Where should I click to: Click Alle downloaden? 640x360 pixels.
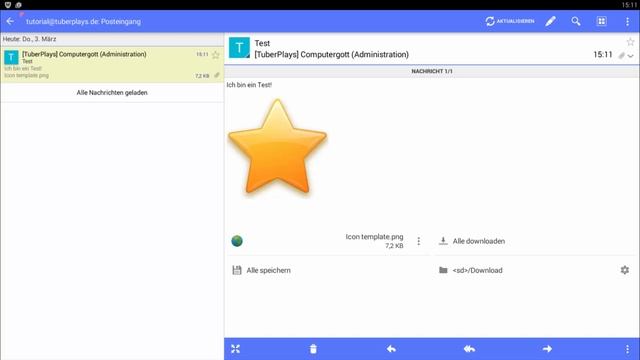472,241
